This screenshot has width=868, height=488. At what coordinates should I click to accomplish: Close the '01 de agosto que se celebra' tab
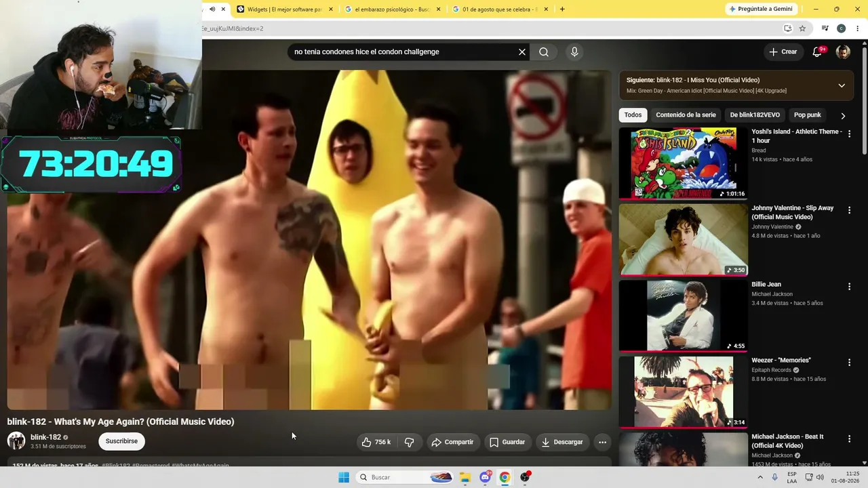point(547,9)
